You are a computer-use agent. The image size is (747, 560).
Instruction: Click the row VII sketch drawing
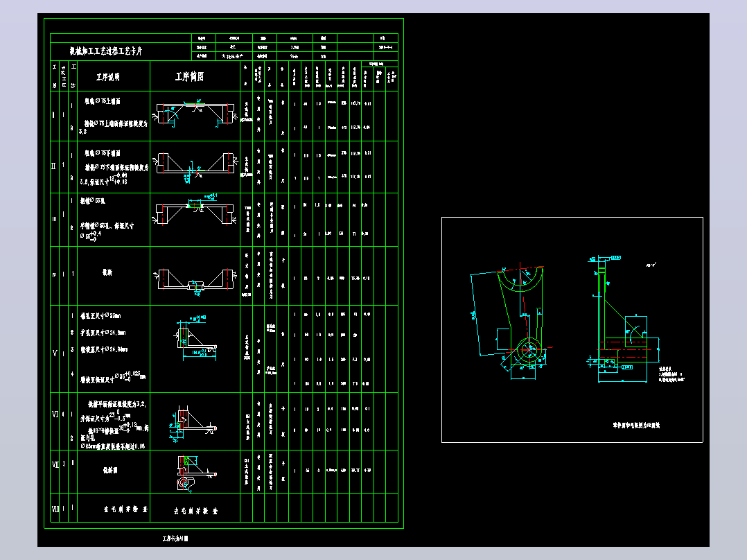195,473
